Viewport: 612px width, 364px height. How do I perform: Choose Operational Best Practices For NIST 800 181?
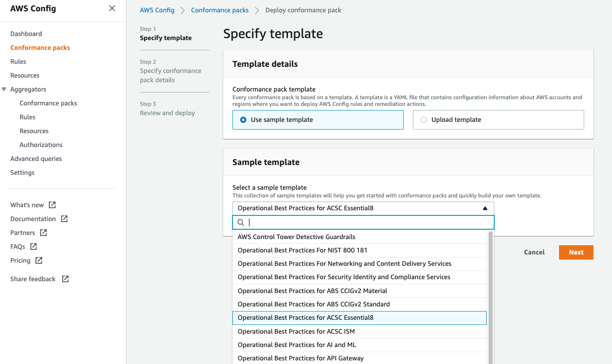[x=359, y=250]
